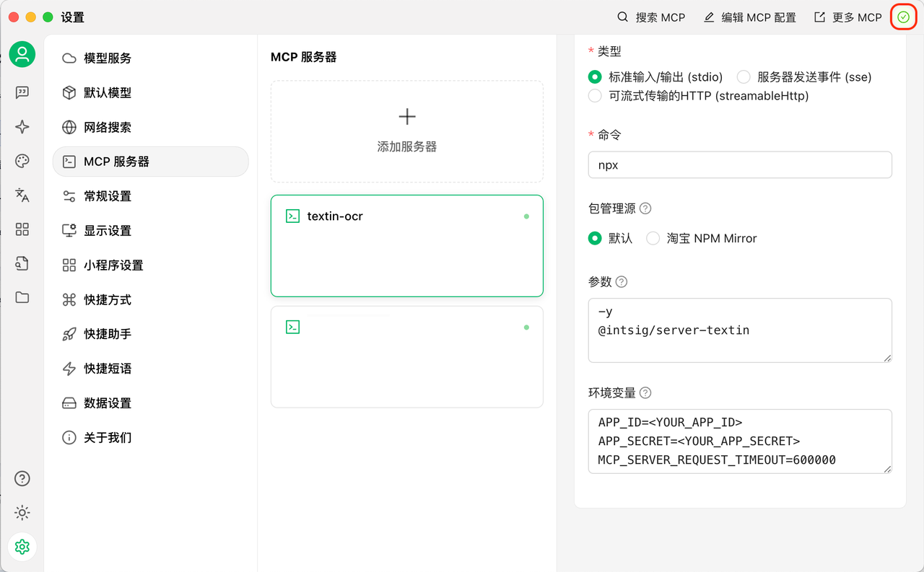Screen dimensions: 924x572
Task: Click the translation icon in the sidebar
Action: (22, 195)
